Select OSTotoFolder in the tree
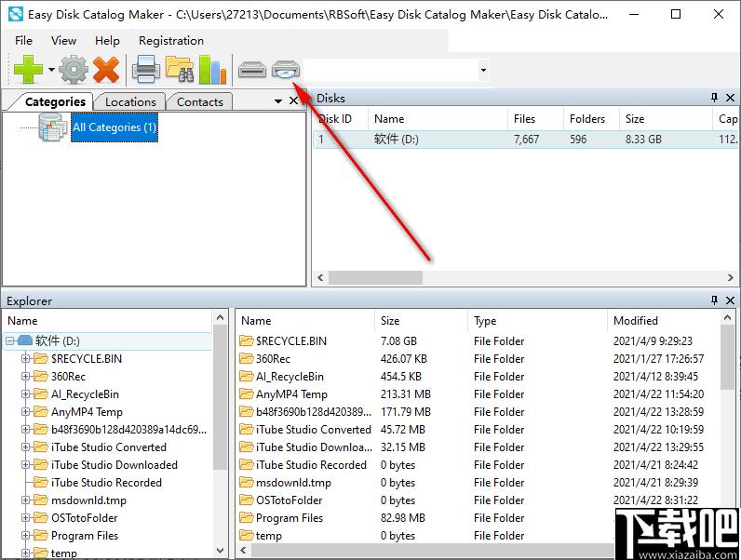This screenshot has height=560, width=741. tap(84, 518)
